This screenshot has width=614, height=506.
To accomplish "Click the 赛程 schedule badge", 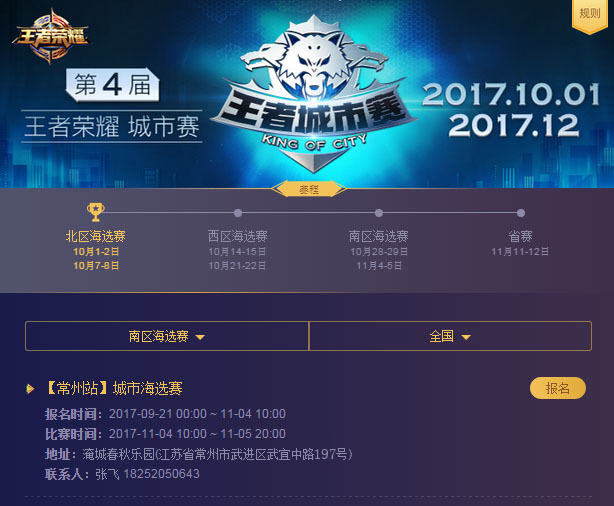I will (x=309, y=190).
